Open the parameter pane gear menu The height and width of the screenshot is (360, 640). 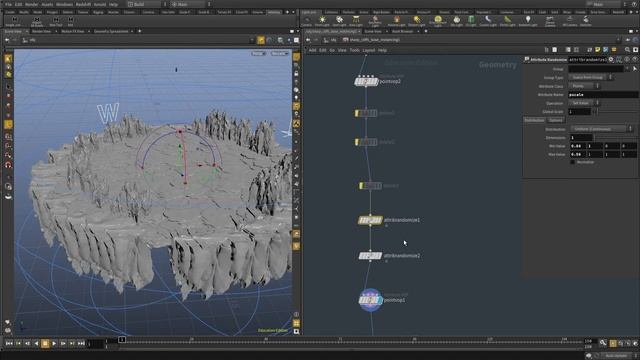click(611, 60)
